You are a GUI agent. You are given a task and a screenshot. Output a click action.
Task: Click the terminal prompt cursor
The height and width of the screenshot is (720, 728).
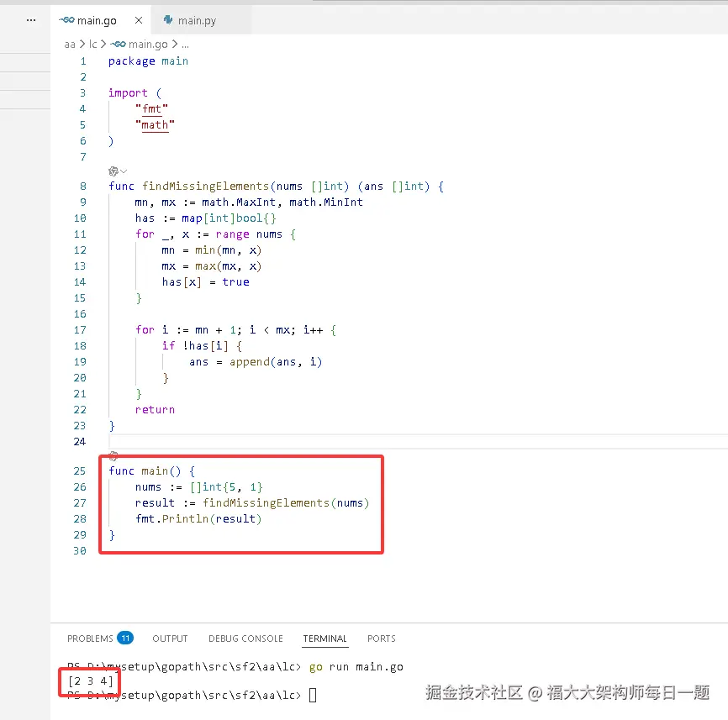point(313,695)
